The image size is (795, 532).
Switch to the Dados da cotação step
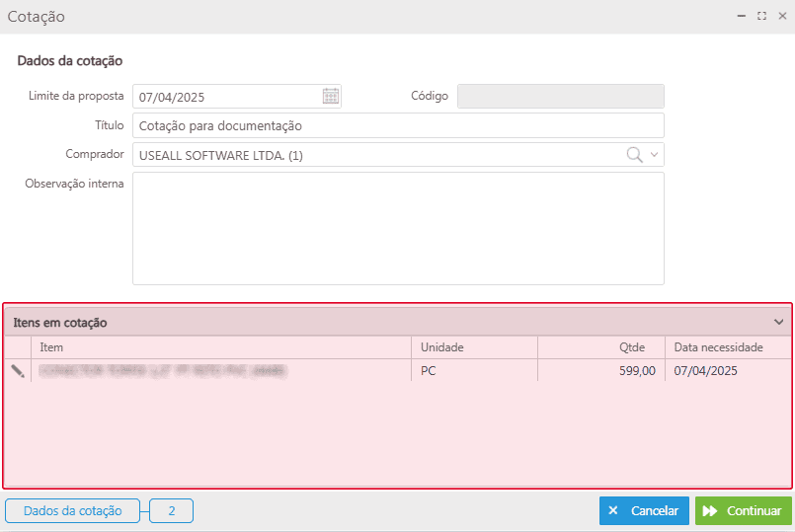tap(72, 511)
